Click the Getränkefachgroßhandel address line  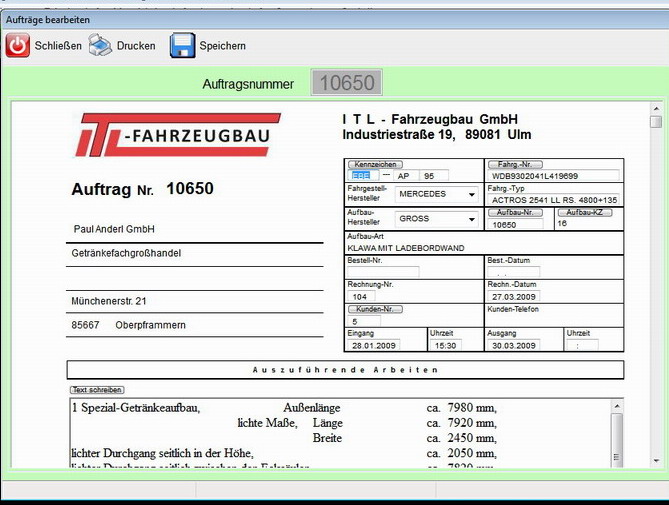pyautogui.click(x=126, y=253)
